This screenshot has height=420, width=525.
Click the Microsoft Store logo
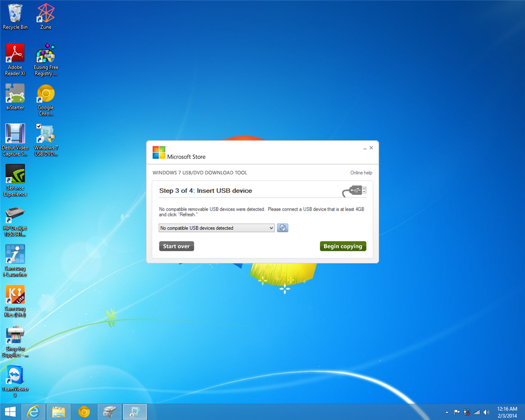(x=158, y=152)
